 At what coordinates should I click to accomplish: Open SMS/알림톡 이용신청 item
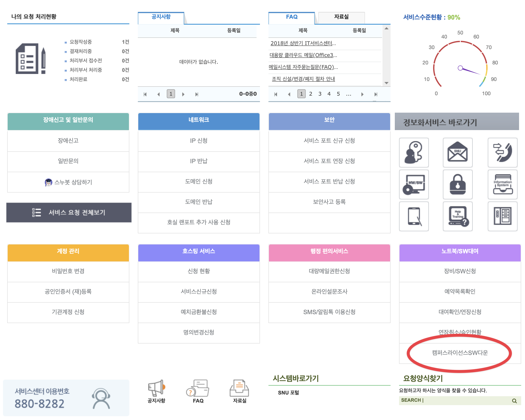click(329, 312)
